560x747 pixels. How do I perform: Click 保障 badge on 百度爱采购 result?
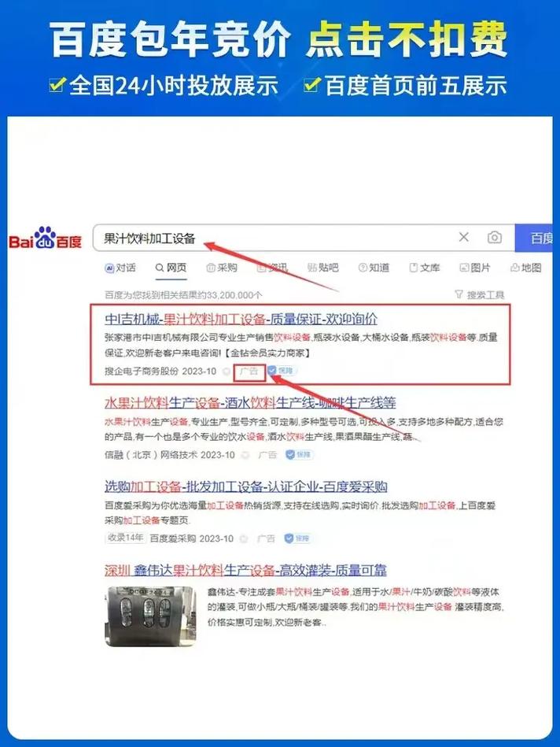(297, 538)
